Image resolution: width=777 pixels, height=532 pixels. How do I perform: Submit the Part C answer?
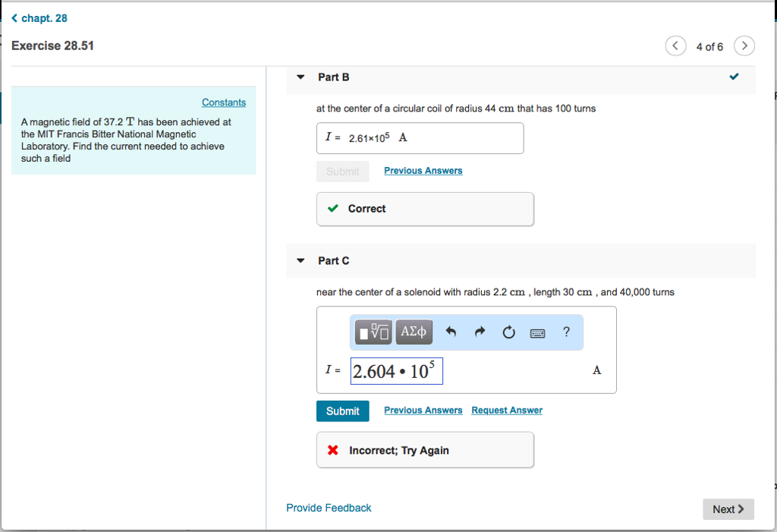343,411
